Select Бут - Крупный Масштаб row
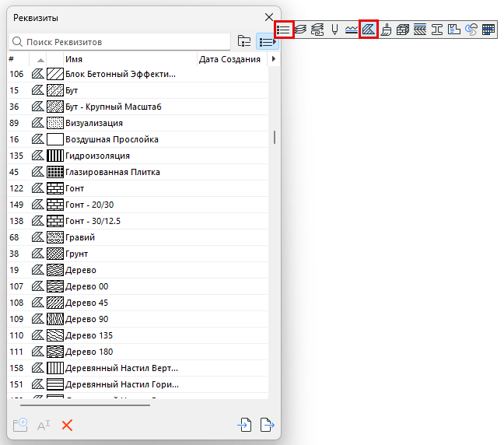Image resolution: width=504 pixels, height=445 pixels. coord(138,107)
